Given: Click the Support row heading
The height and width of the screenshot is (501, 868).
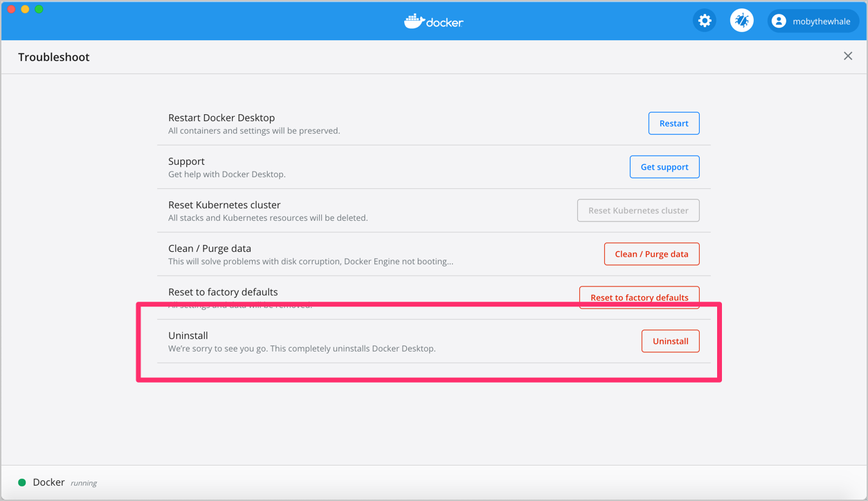Looking at the screenshot, I should 186,161.
